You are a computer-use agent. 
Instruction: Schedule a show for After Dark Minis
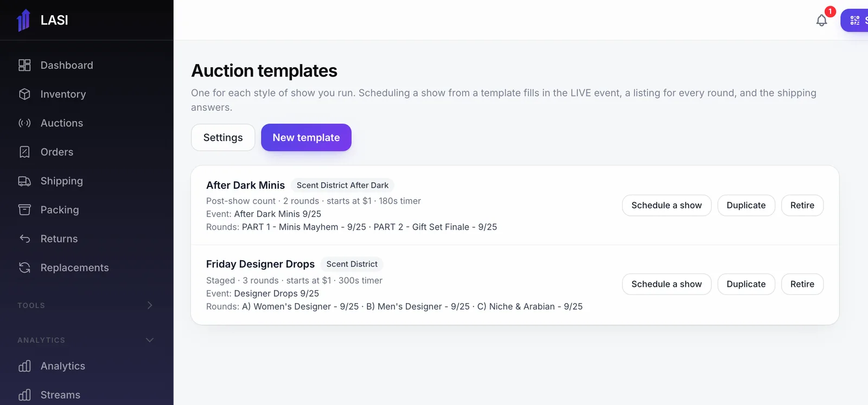(667, 205)
